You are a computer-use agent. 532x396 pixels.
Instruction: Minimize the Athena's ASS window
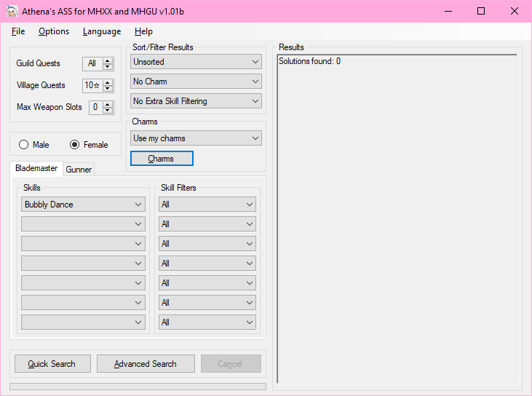coord(448,11)
